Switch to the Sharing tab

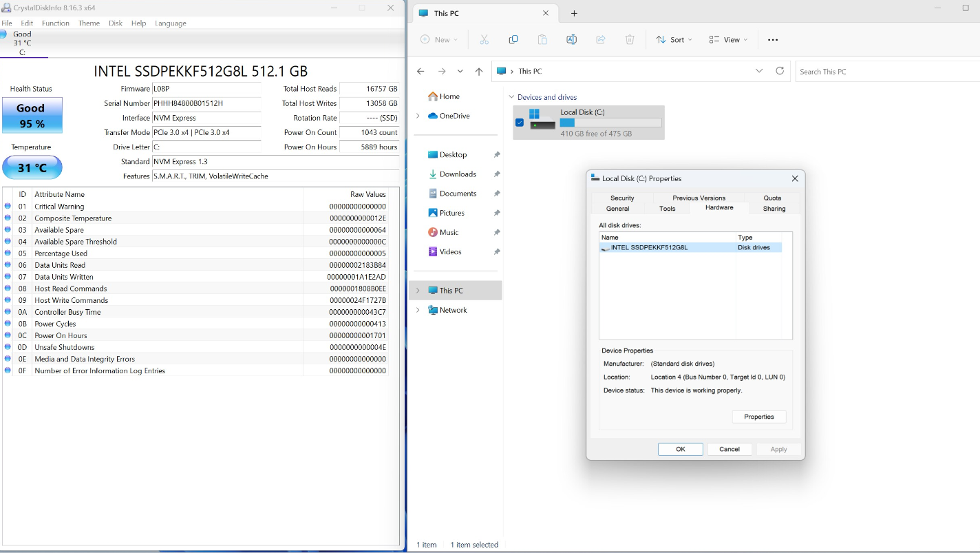774,208
